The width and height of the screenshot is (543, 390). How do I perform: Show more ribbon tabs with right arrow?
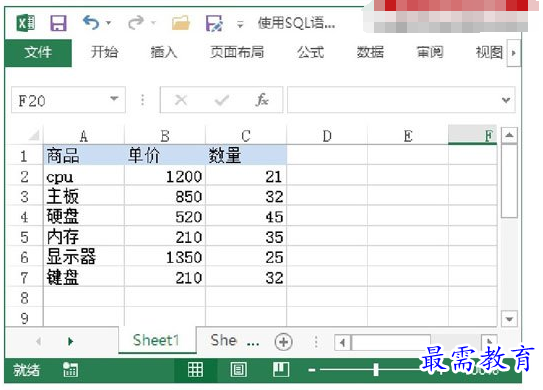514,53
